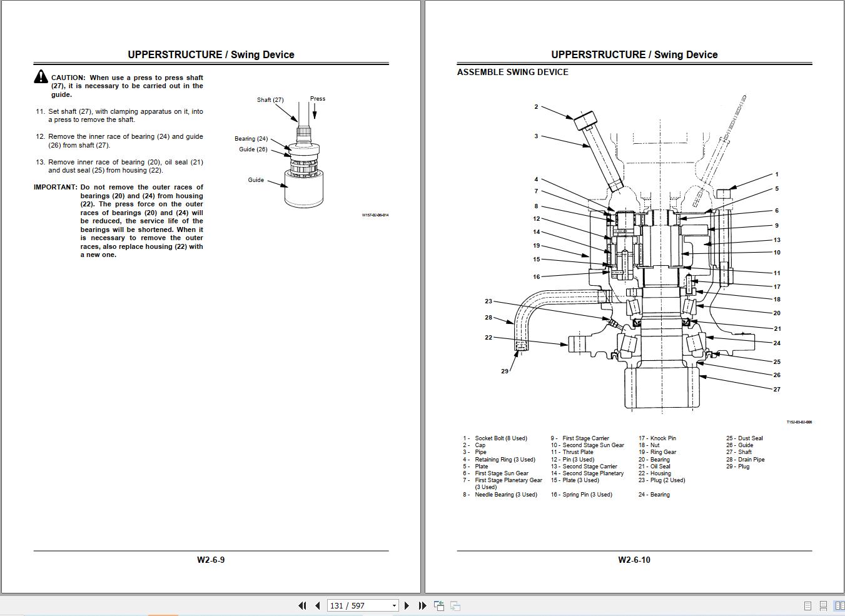Click the ASSEMBLE SWING DEVICE heading
The height and width of the screenshot is (616, 845).
click(x=512, y=72)
